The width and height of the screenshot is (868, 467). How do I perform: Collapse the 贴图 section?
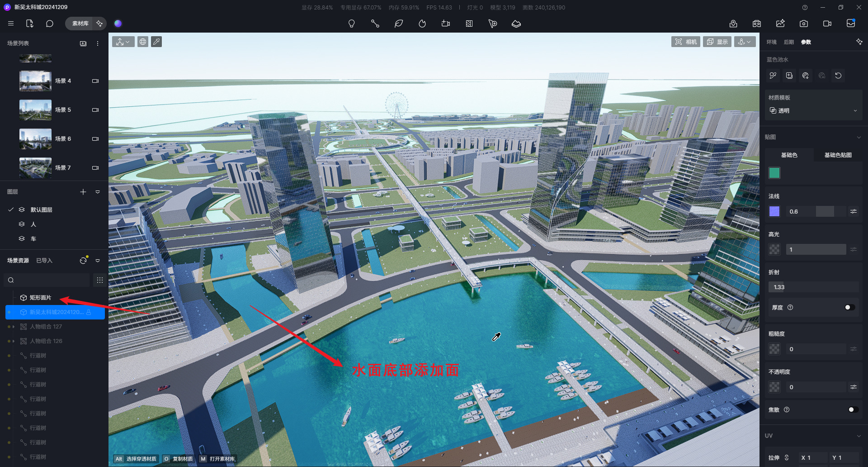pos(859,137)
